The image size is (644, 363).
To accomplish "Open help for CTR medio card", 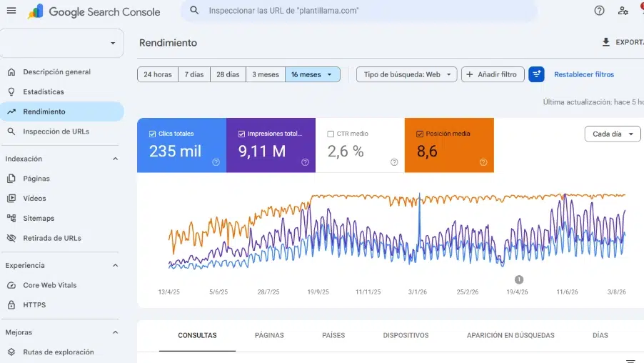I will point(394,162).
